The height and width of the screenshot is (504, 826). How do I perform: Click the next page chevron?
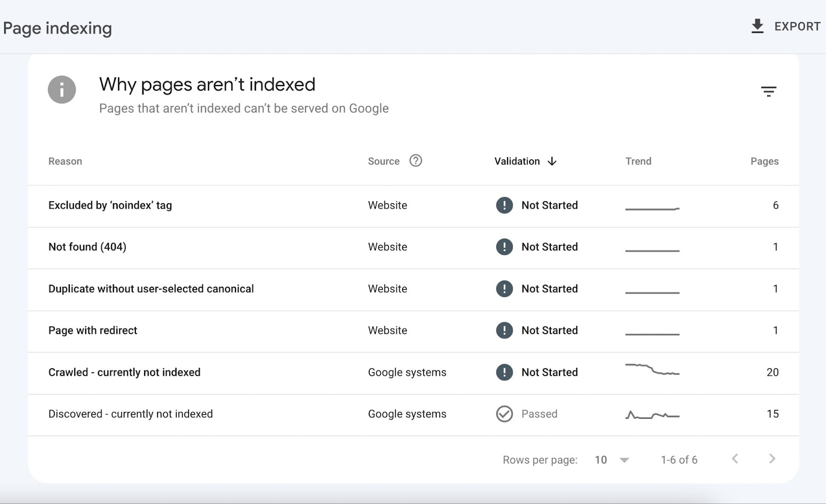point(772,458)
